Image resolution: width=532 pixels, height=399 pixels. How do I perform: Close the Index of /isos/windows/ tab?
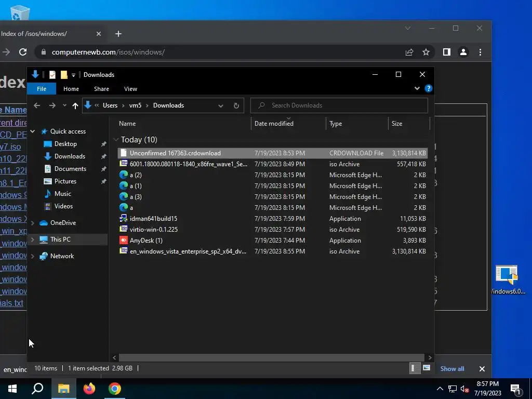(x=98, y=34)
